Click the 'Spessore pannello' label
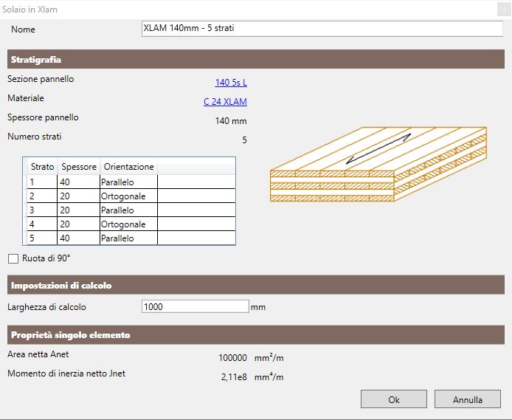512x420 pixels. [x=43, y=117]
